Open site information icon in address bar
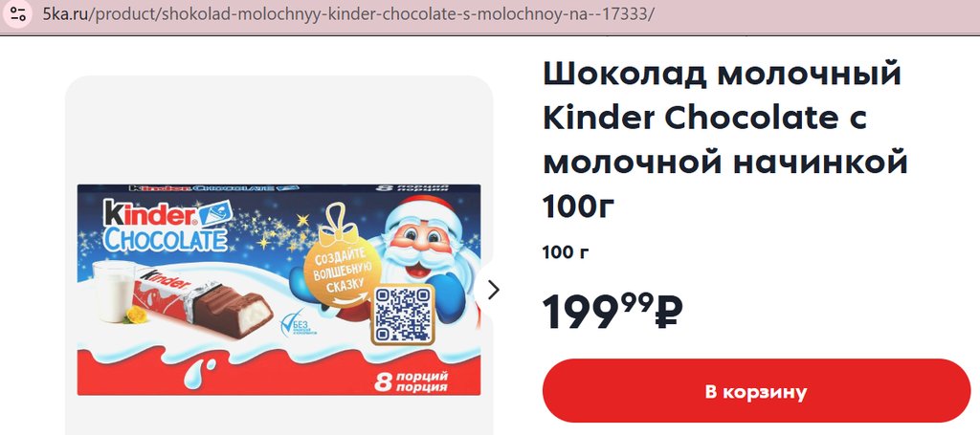This screenshot has width=980, height=435. pos(18,13)
